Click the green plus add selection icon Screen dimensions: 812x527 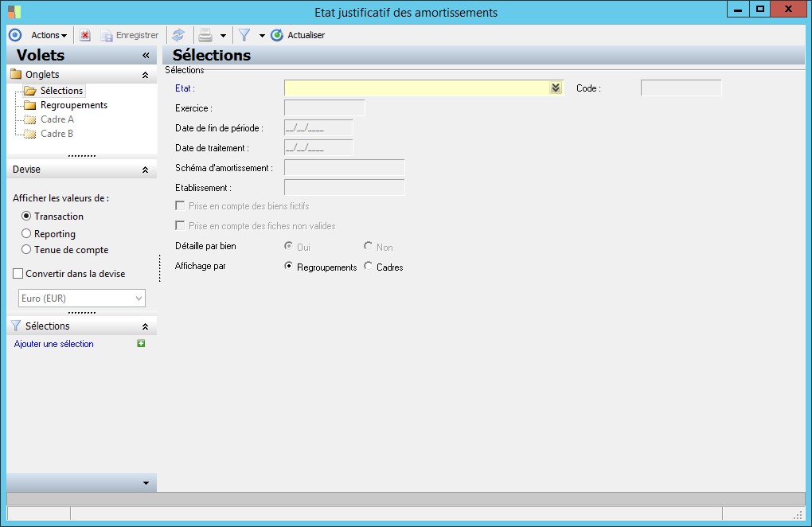pyautogui.click(x=141, y=343)
